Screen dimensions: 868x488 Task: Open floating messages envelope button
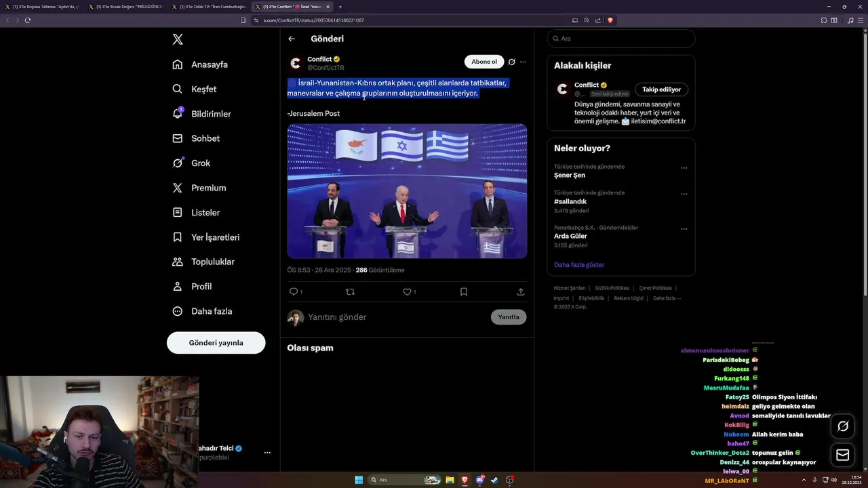coord(843,455)
